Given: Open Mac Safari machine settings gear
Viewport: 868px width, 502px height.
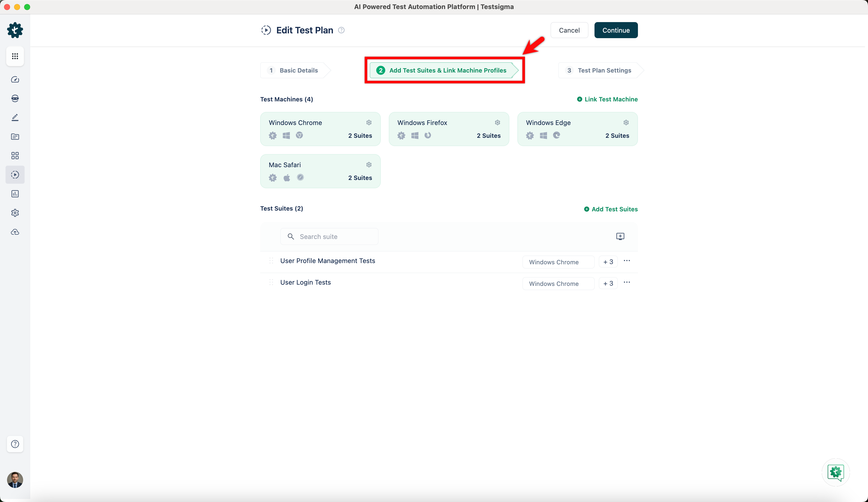Looking at the screenshot, I should pos(368,165).
